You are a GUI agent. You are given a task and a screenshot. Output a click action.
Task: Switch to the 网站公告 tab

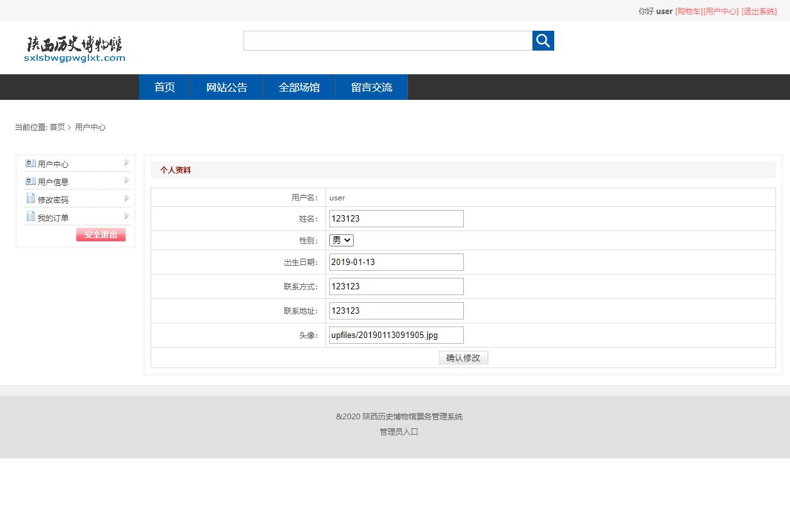226,87
